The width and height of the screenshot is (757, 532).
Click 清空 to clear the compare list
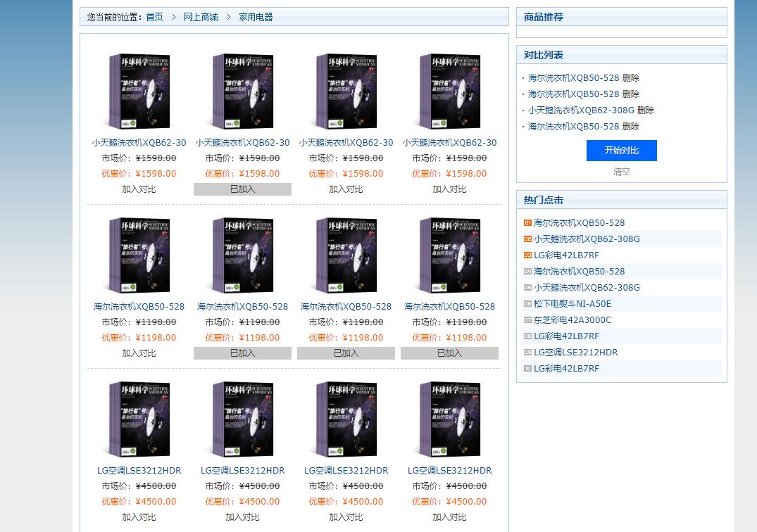pyautogui.click(x=621, y=172)
